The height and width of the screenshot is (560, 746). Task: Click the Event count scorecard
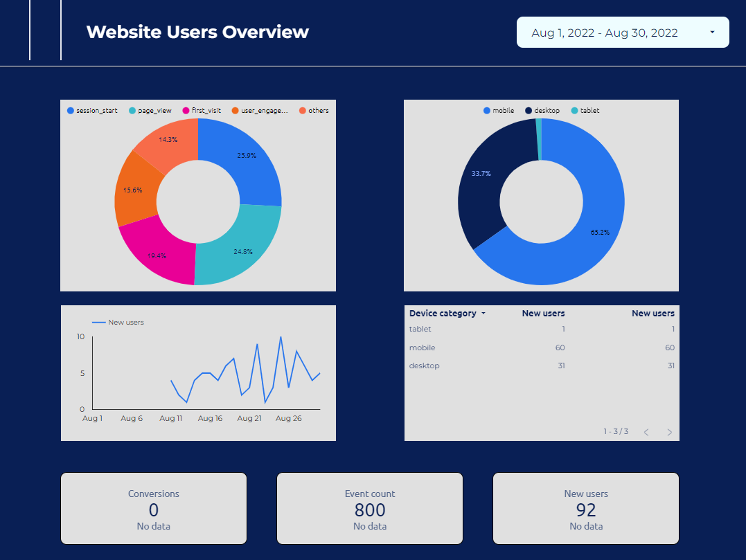pyautogui.click(x=369, y=508)
